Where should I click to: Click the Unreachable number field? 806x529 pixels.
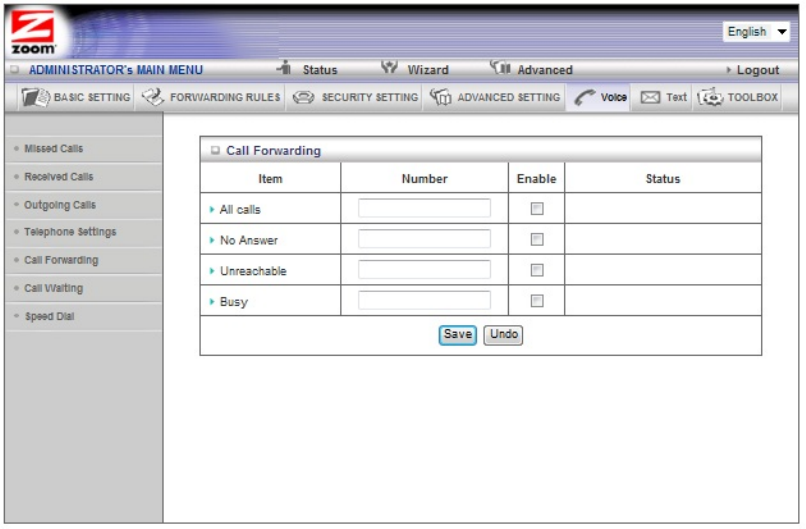424,270
